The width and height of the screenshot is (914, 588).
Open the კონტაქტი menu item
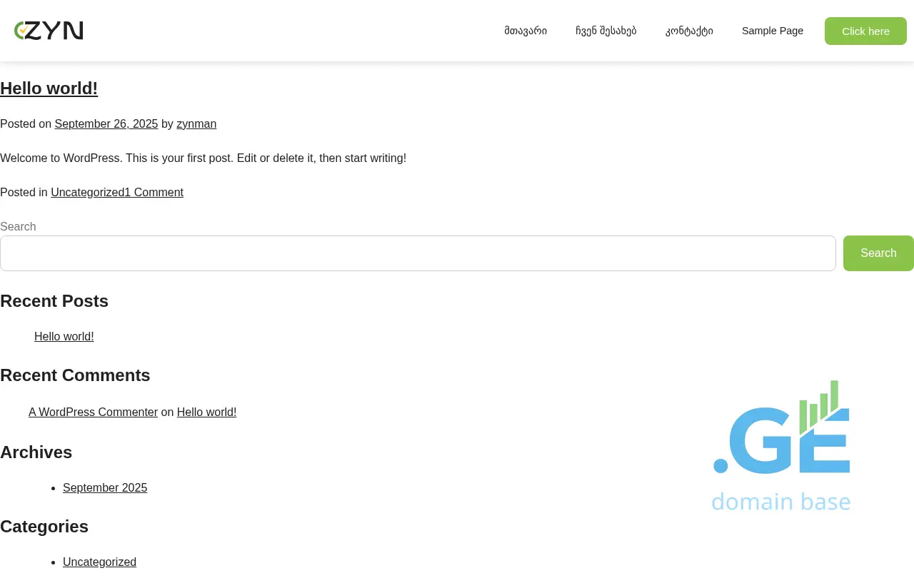pos(689,31)
